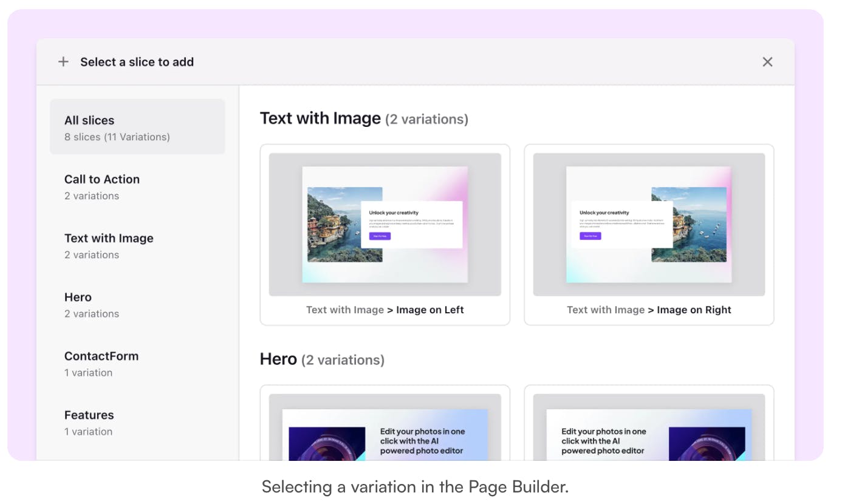Image resolution: width=842 pixels, height=504 pixels.
Task: Click the 8 slices count under All slices
Action: [117, 137]
